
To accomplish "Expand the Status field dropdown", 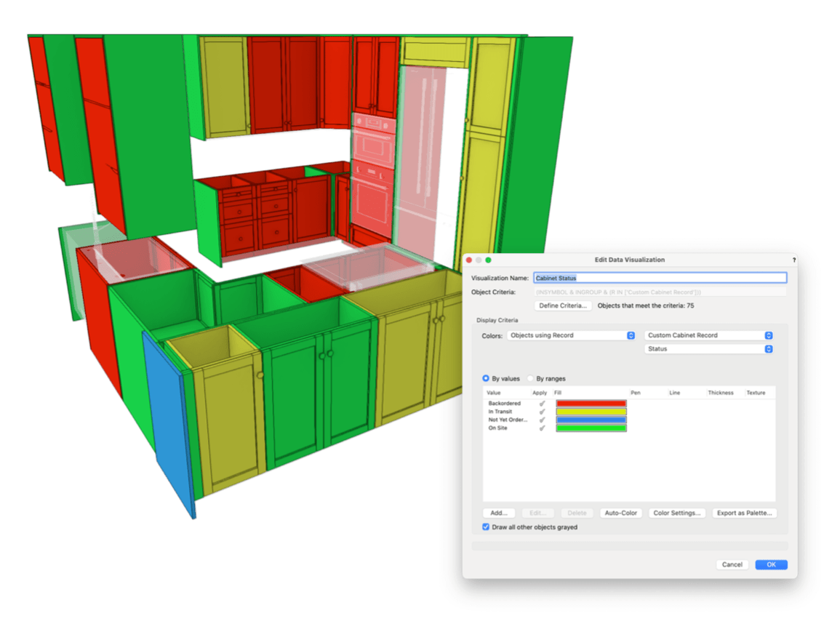I will [x=708, y=349].
